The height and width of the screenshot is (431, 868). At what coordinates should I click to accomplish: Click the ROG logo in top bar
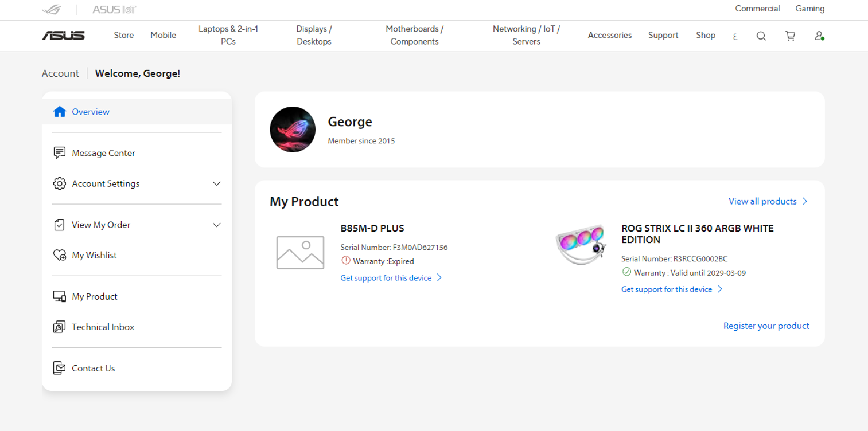(52, 10)
